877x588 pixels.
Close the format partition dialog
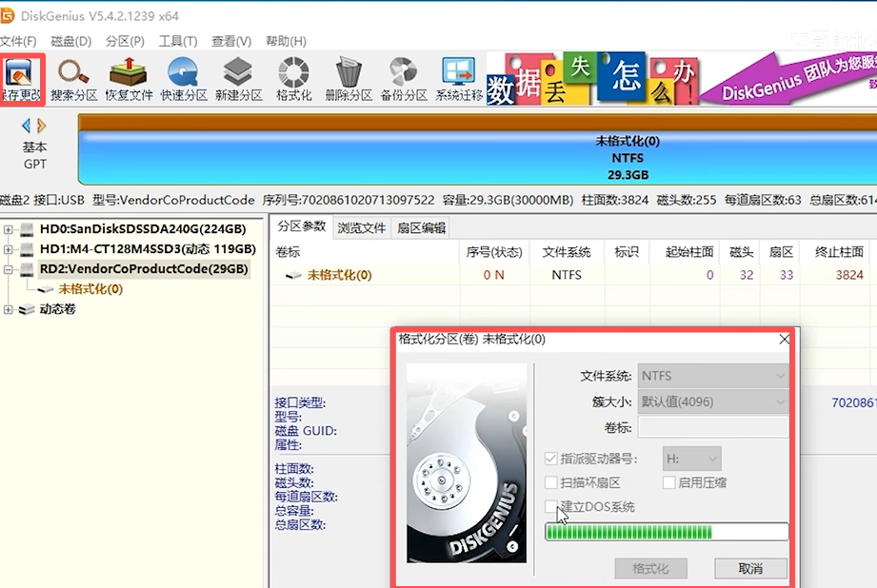[784, 340]
